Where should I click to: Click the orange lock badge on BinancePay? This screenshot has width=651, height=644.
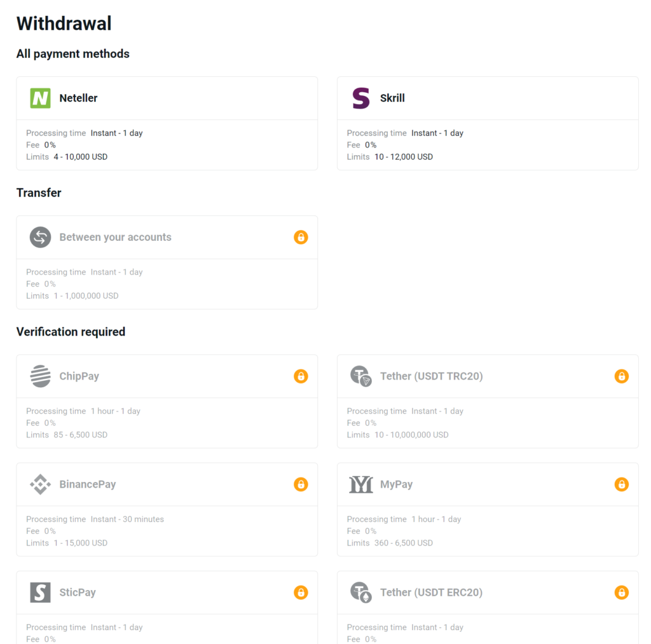click(301, 484)
